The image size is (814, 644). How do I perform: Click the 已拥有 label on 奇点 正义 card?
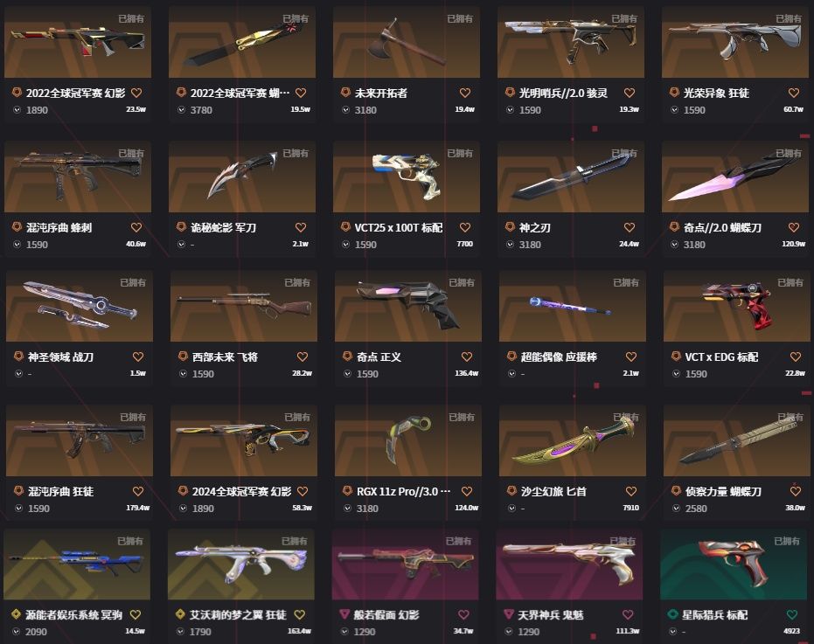(x=462, y=282)
